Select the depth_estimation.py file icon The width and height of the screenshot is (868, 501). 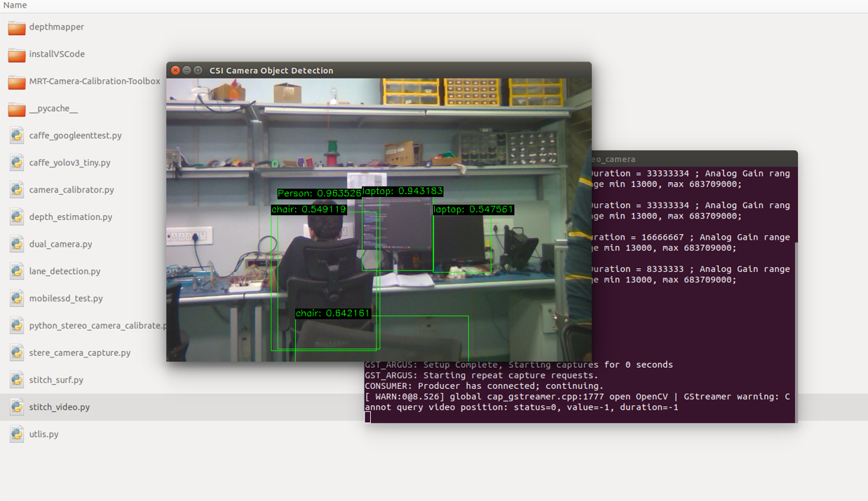17,217
